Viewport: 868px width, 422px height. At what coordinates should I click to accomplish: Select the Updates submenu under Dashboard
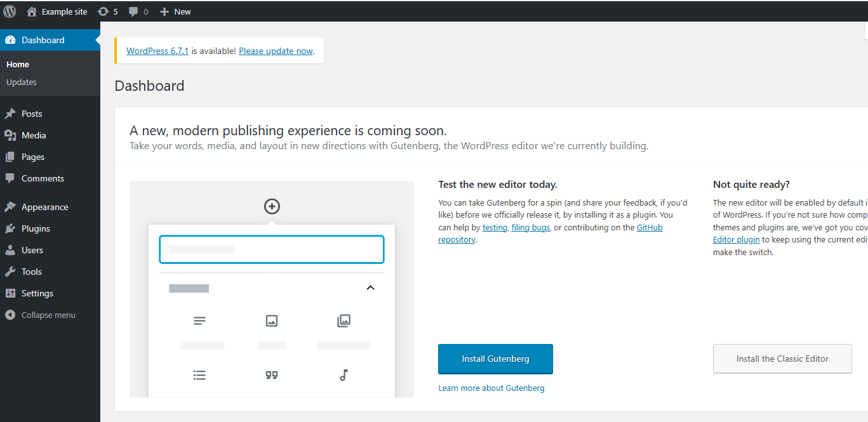point(22,82)
